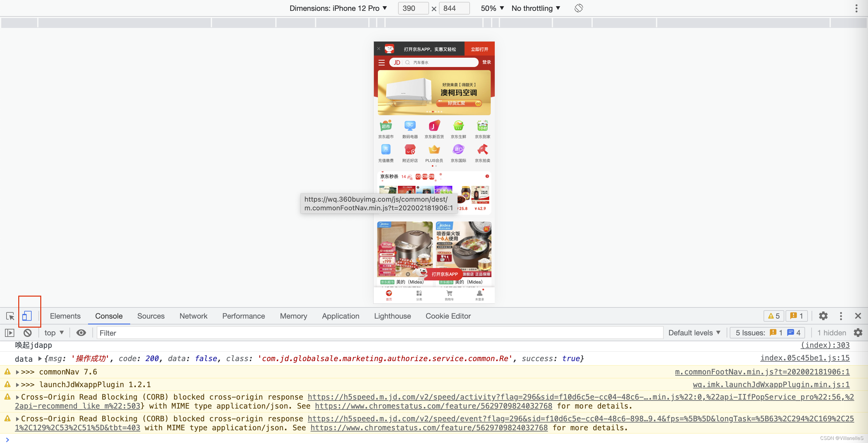Tap the 京东拍卖 gavel icon
This screenshot has height=443, width=868.
tap(483, 149)
